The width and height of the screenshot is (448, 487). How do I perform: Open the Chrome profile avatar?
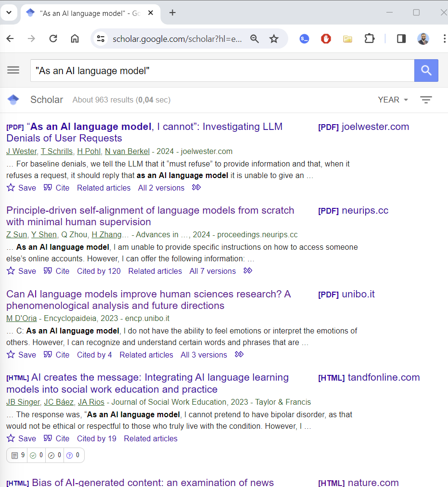coord(423,39)
